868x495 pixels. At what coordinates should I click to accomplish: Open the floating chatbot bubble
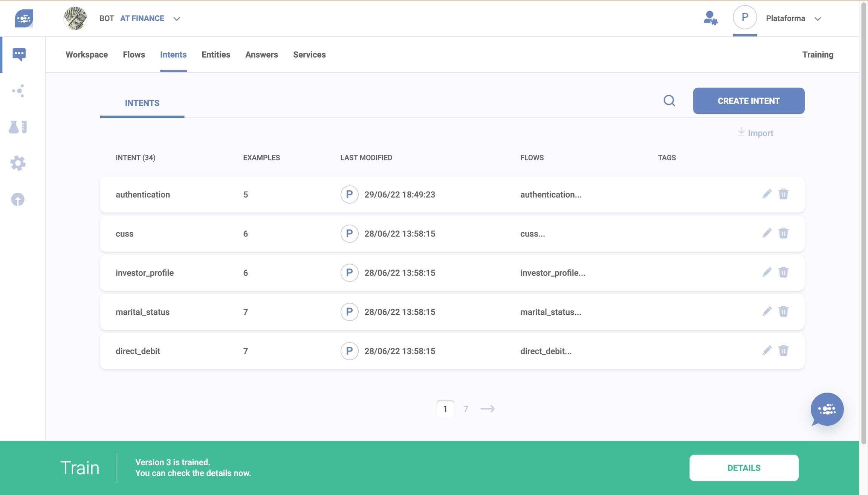click(827, 409)
